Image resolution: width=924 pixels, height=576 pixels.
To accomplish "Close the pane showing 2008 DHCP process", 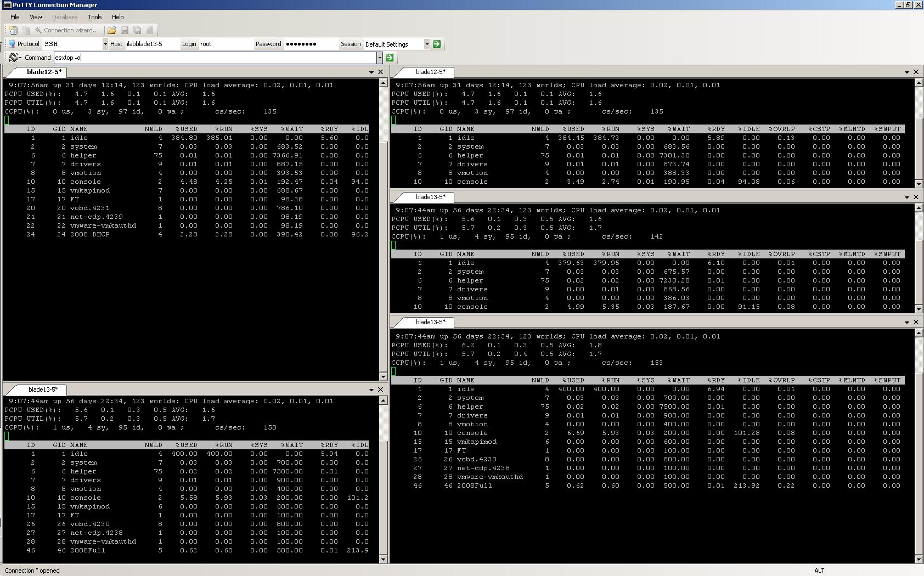I will (380, 72).
